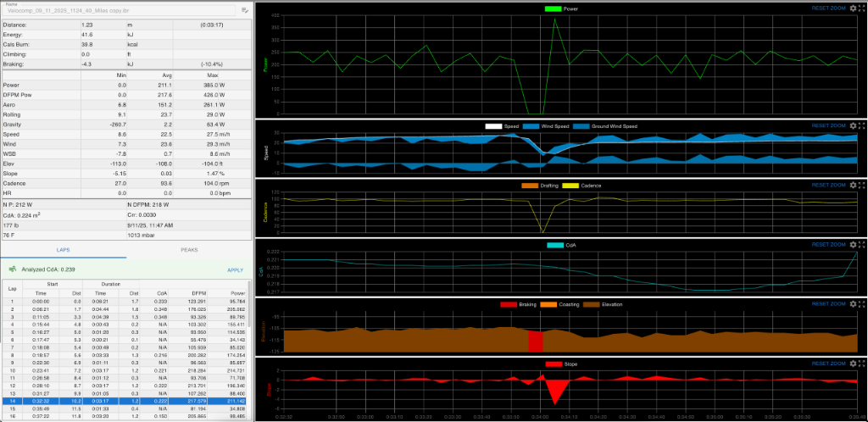This screenshot has height=422, width=868.
Task: Expand Speed chart to fullscreen
Action: tap(861, 125)
